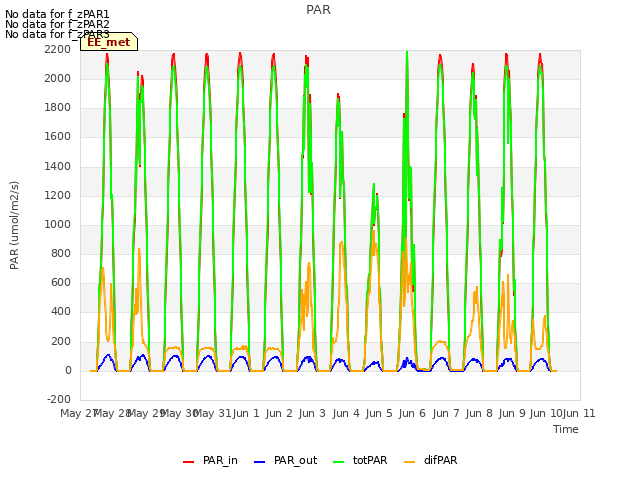Click the Jun 6 x-axis label
This screenshot has width=640, height=480.
pos(412,413)
